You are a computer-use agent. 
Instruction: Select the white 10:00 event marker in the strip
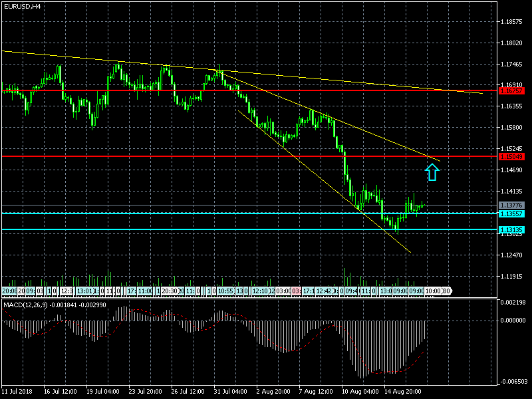point(433,291)
